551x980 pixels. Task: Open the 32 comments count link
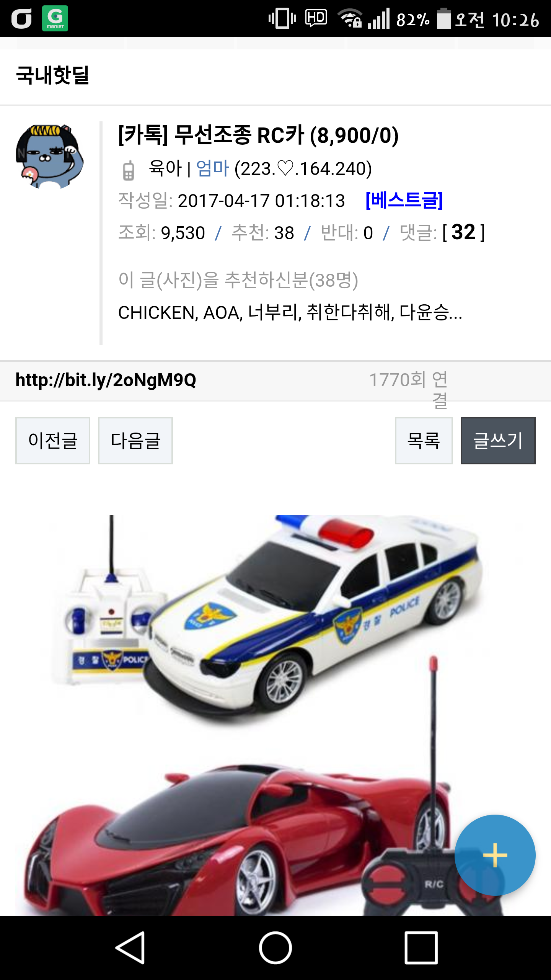[x=463, y=232]
